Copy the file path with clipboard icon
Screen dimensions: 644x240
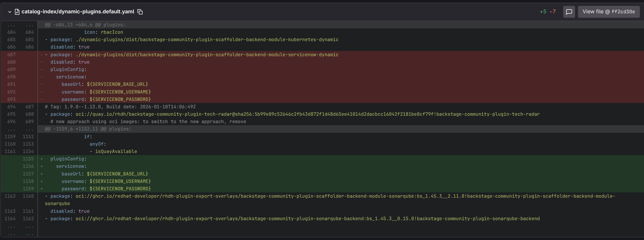pos(140,12)
